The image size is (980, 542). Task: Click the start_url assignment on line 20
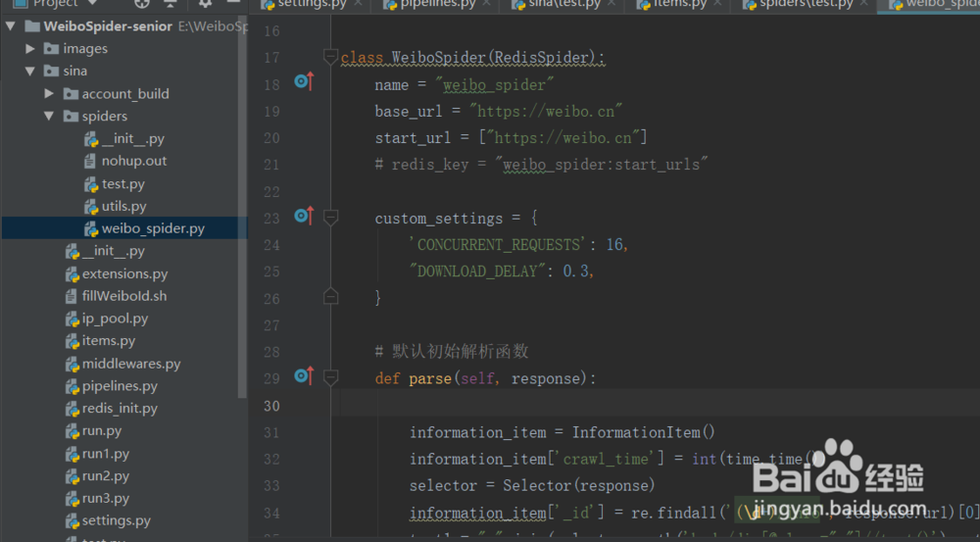[511, 137]
